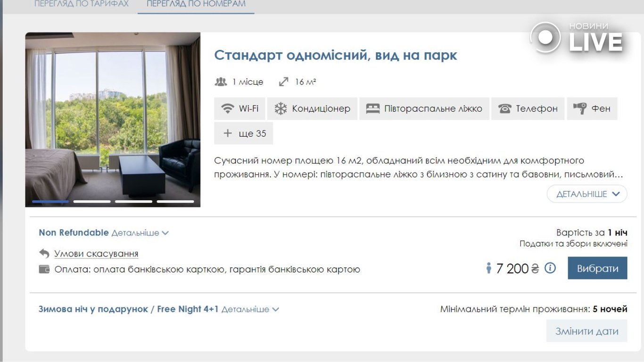Go to second photo via slider indicator
Image resolution: width=644 pixels, height=362 pixels.
(x=92, y=201)
